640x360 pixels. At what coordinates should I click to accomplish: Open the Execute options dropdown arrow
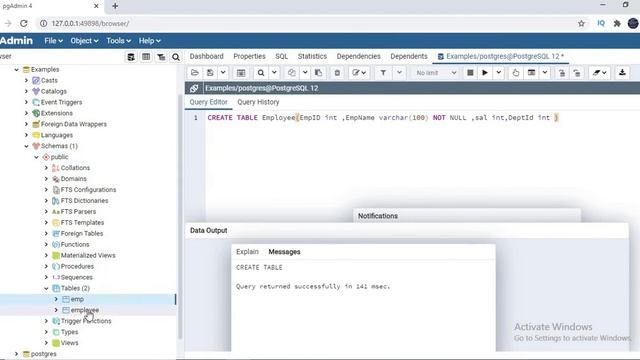[499, 73]
